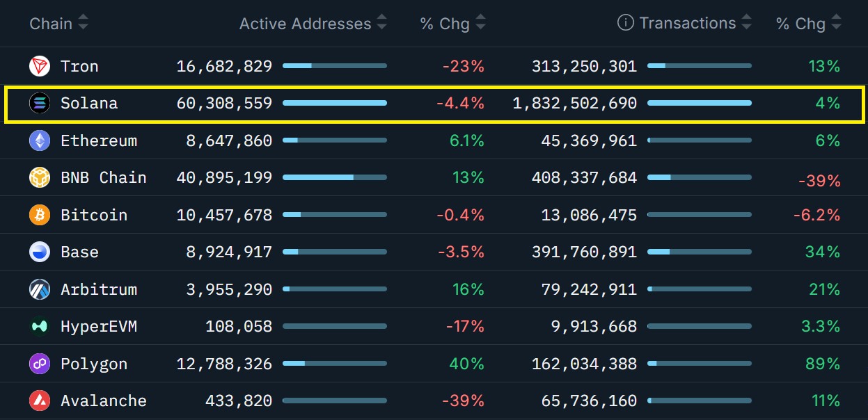The image size is (868, 420).
Task: Click the Solana chain logo icon
Action: (40, 104)
